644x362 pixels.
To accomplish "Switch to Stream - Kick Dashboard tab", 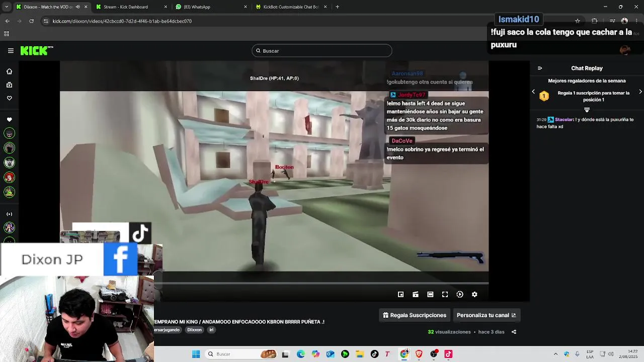I will [131, 7].
